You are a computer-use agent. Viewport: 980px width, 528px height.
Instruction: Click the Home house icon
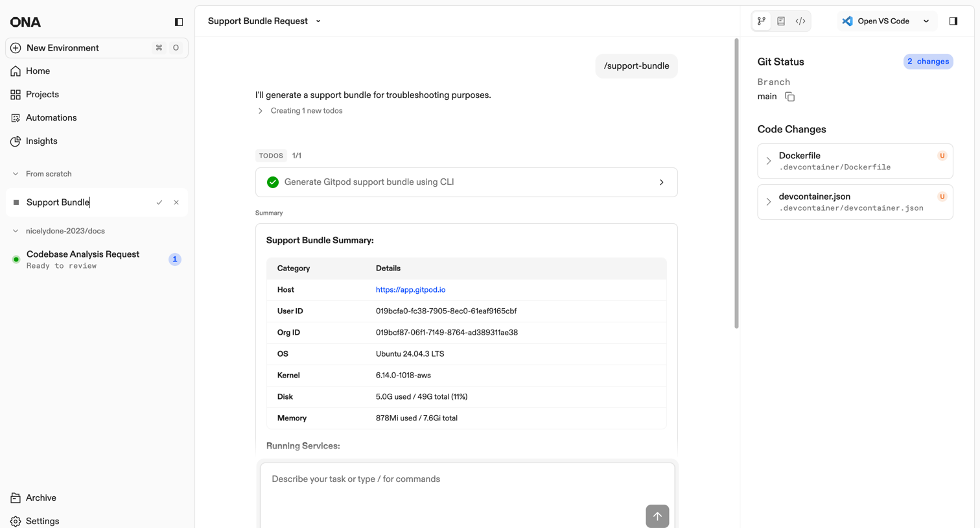tap(16, 71)
